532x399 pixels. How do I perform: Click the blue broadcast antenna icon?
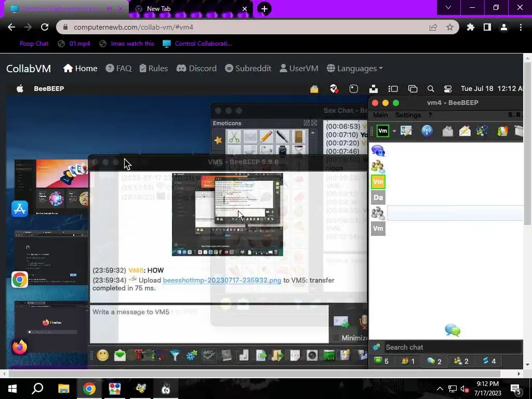click(427, 131)
